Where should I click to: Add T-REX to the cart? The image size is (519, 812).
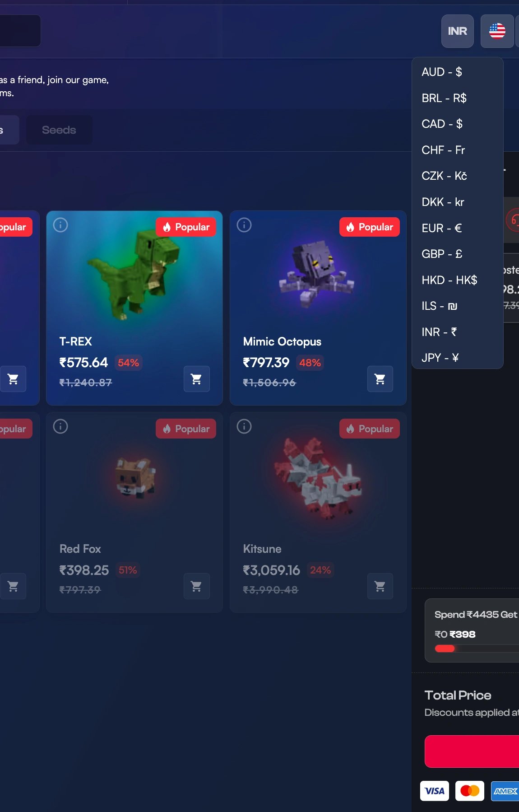point(196,379)
